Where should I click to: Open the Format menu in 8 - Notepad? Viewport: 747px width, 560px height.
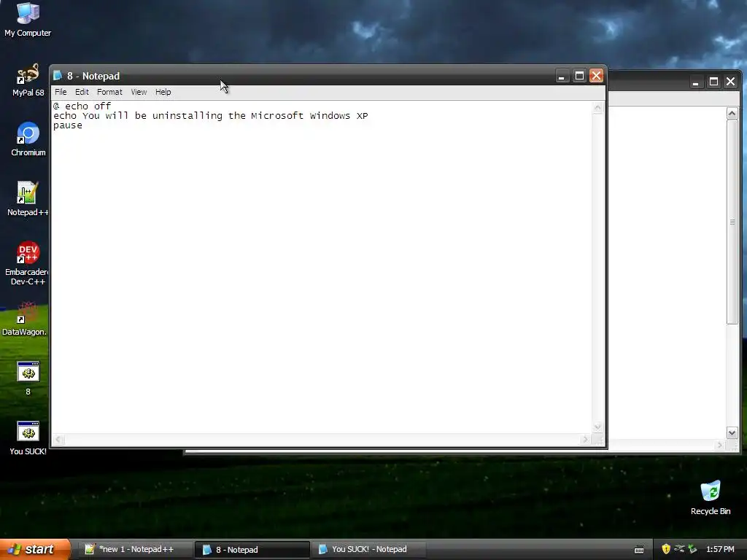point(109,92)
